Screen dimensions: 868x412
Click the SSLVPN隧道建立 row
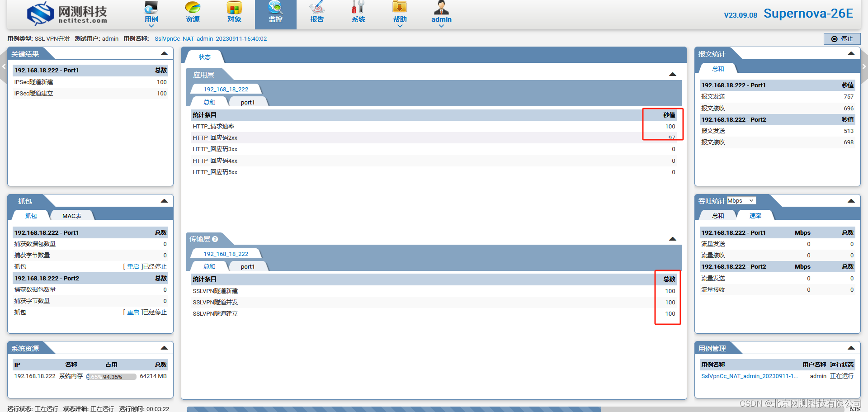434,314
